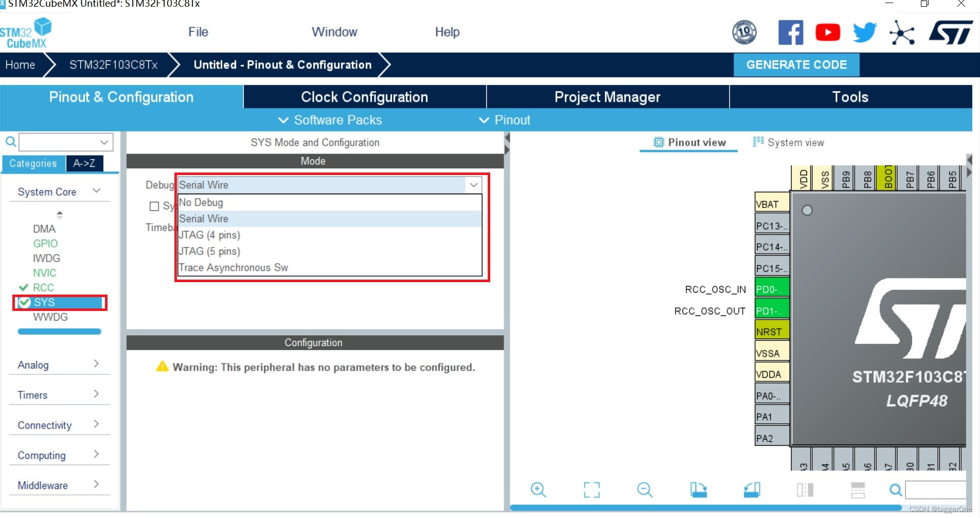Go to Home breadcrumb

pyautogui.click(x=21, y=65)
